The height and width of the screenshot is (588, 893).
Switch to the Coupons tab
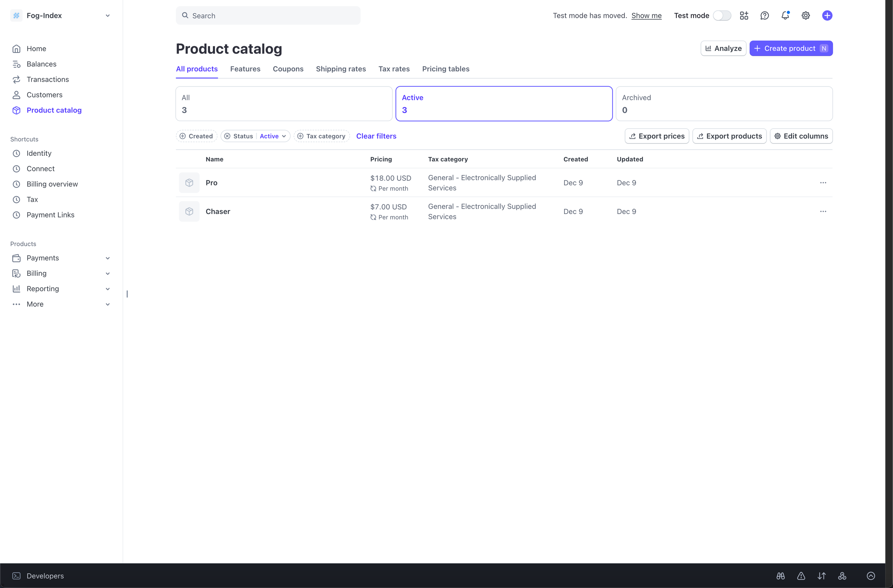[288, 69]
